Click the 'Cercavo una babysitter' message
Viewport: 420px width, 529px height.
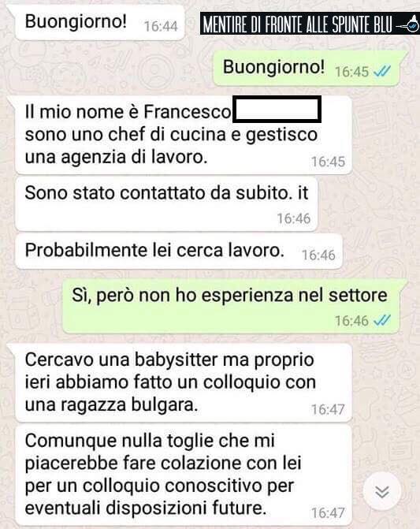(x=184, y=382)
